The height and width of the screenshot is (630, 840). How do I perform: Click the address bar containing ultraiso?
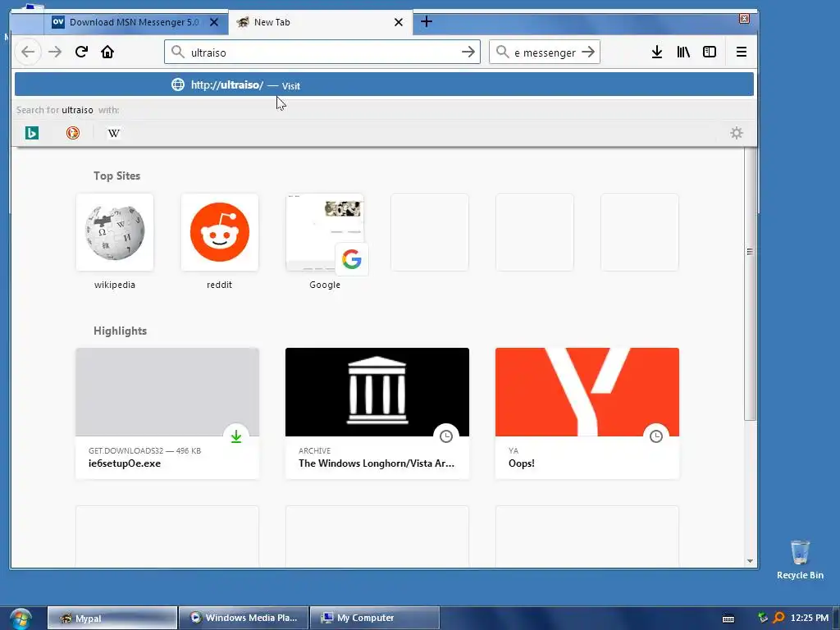pos(322,52)
